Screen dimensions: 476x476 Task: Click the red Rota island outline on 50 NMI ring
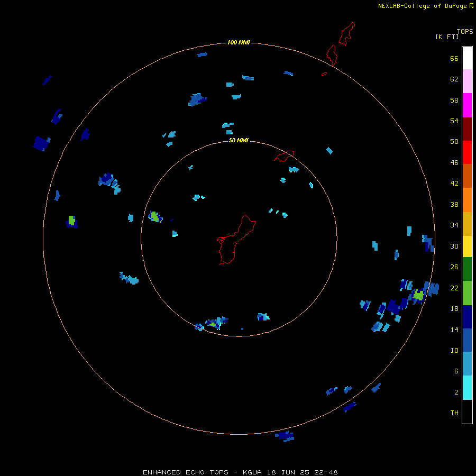[284, 155]
